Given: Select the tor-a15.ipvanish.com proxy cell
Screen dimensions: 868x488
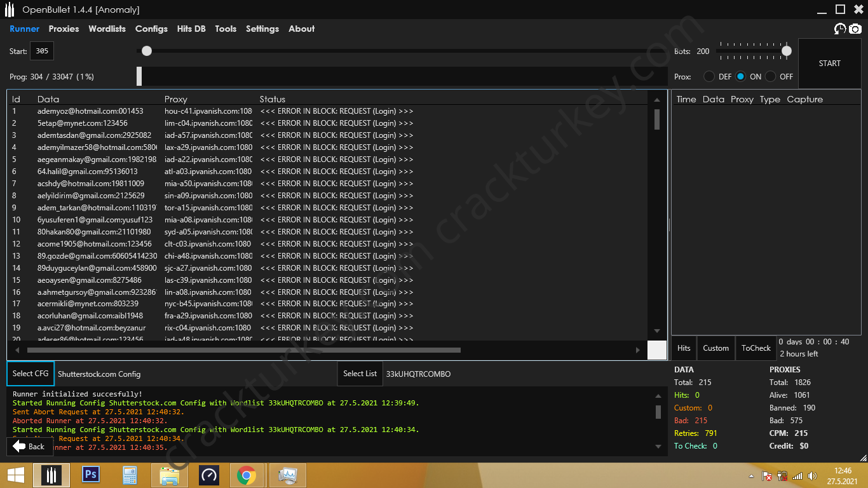Looking at the screenshot, I should click(x=208, y=208).
